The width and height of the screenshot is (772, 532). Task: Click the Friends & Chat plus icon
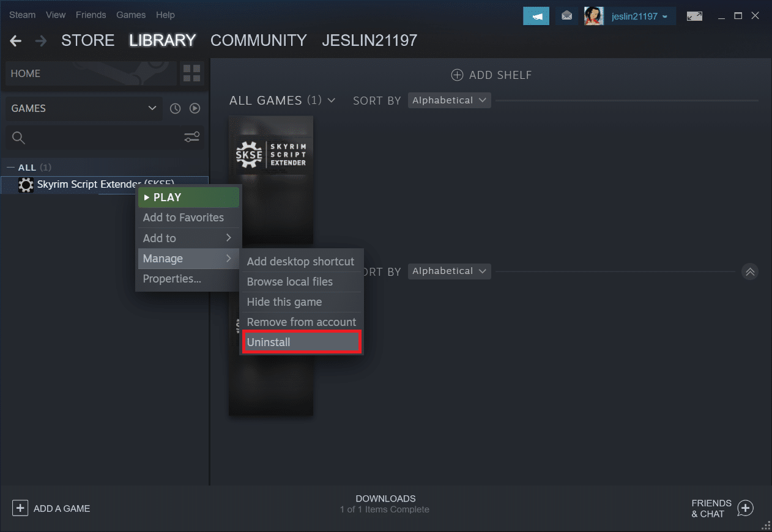point(746,508)
